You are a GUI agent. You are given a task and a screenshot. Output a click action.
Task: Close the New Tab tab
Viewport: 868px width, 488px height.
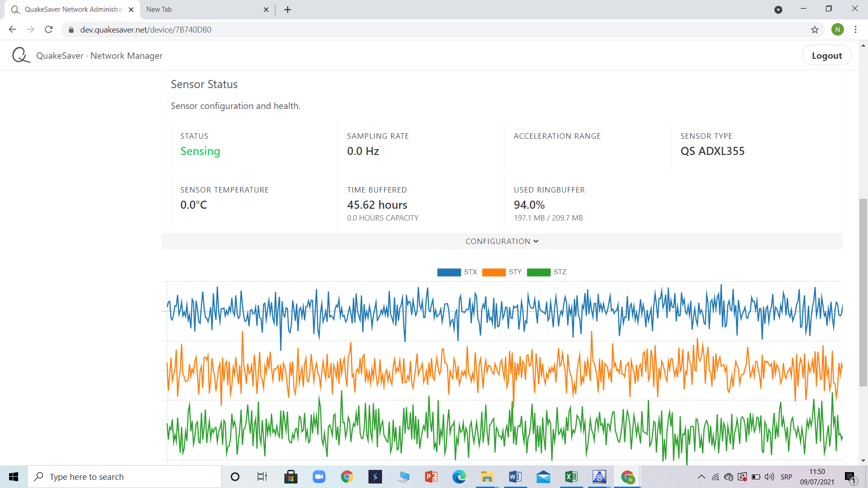266,9
